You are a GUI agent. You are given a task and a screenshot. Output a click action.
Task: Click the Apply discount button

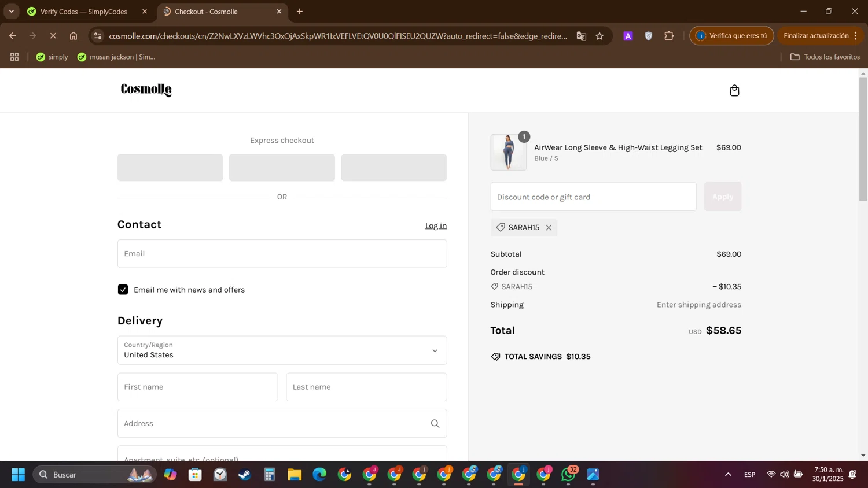(x=722, y=197)
